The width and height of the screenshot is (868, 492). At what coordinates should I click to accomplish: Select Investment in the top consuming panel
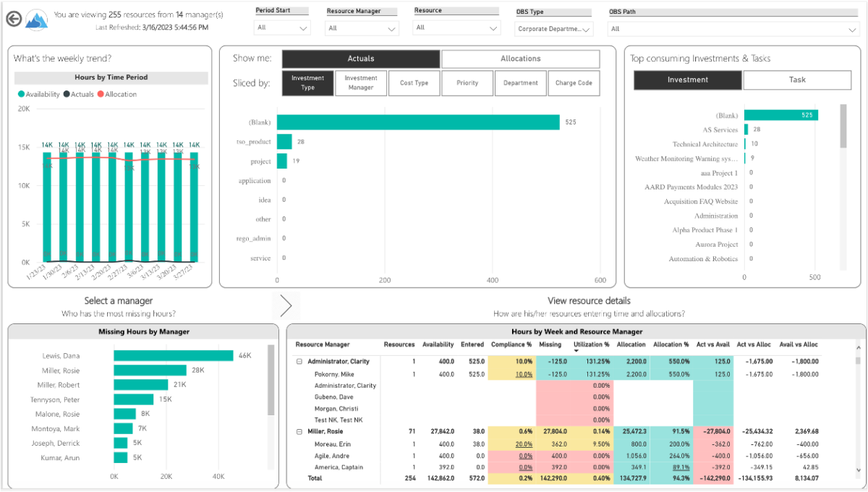coord(687,80)
